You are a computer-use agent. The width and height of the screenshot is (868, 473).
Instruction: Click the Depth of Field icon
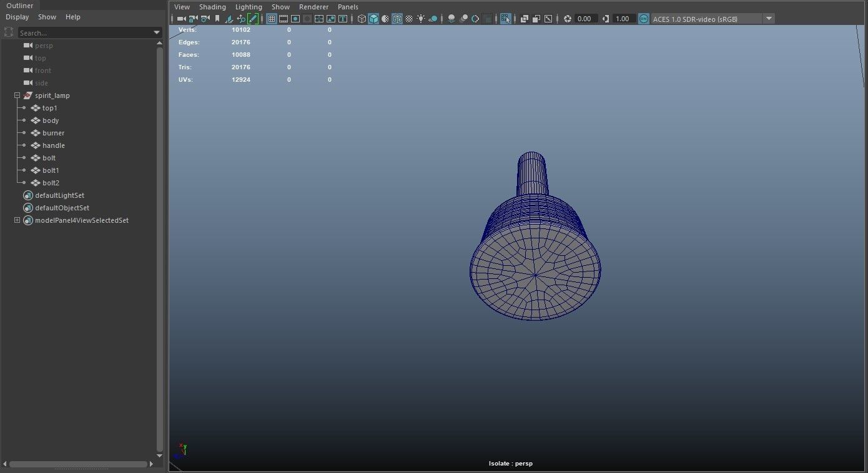(x=487, y=19)
